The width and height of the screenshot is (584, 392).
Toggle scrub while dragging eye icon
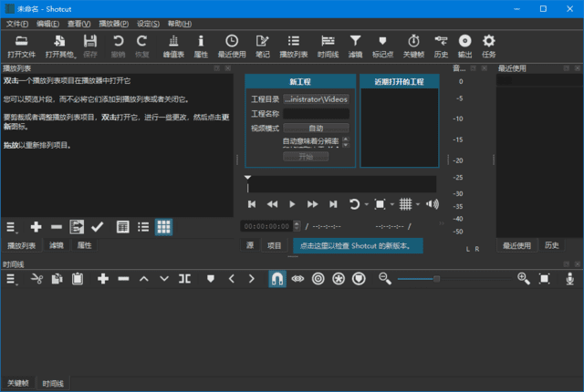click(297, 278)
